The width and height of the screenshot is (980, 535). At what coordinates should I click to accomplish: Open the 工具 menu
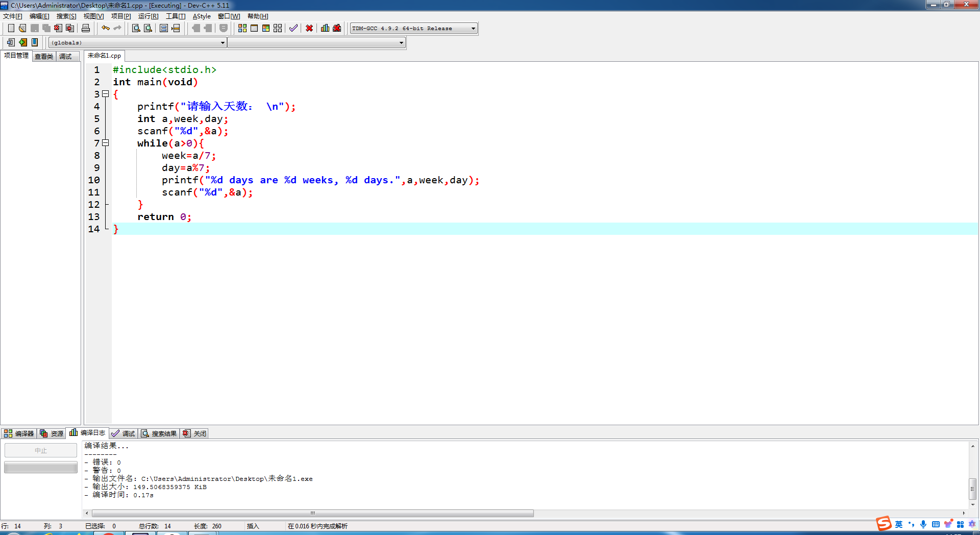tap(176, 16)
